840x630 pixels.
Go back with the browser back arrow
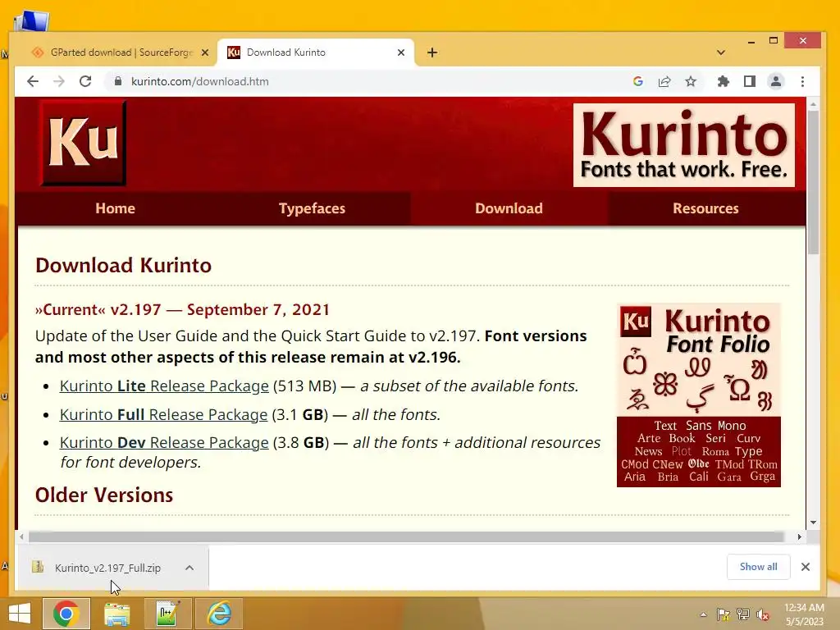click(33, 81)
